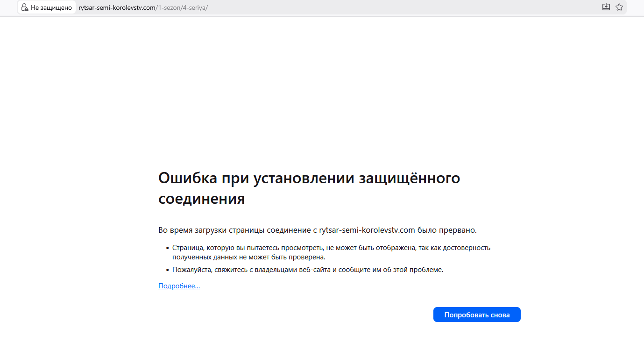
Task: Click the "Попробовать снова" button
Action: 477,315
